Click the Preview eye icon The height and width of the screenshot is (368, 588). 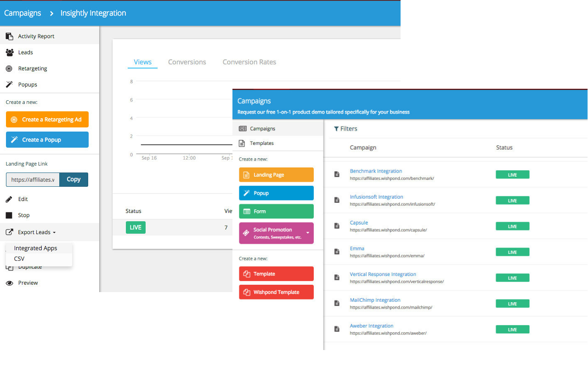[9, 283]
